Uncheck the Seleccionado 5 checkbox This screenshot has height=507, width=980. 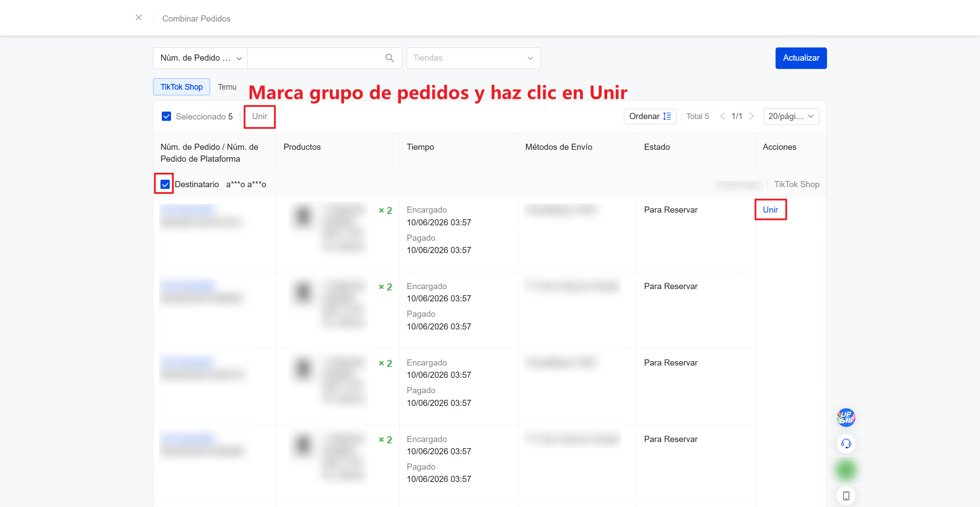pos(166,116)
